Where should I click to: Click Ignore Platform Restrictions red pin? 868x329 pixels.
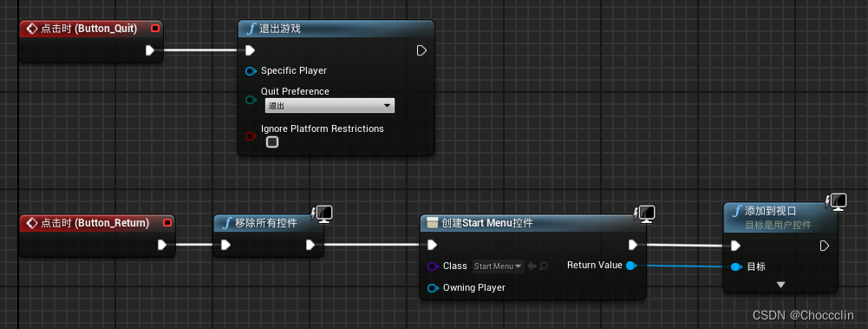(x=251, y=135)
